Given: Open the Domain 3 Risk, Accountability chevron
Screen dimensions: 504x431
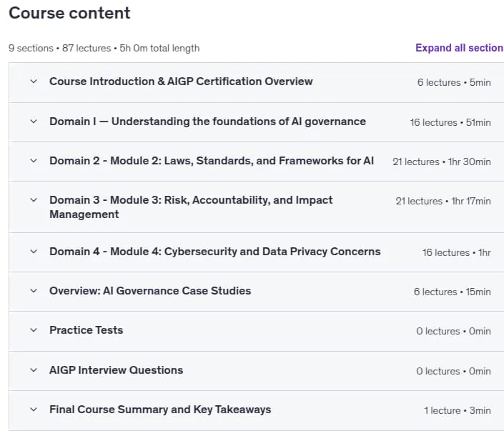Looking at the screenshot, I should click(x=34, y=200).
